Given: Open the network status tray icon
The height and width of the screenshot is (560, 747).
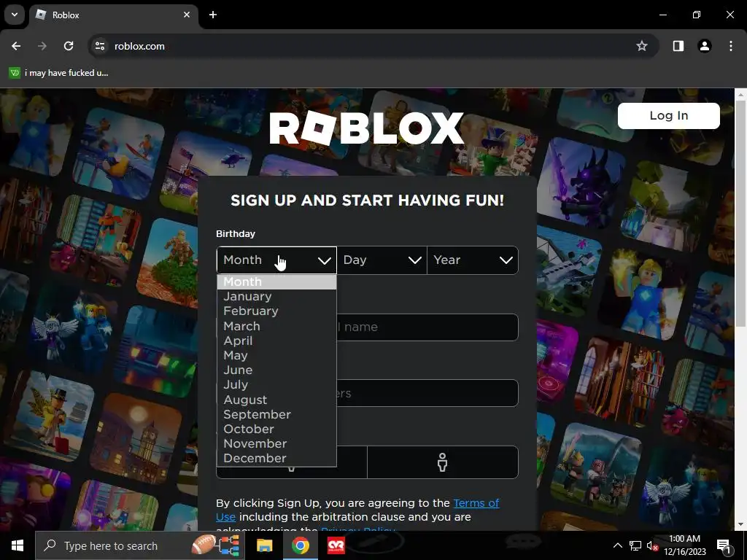Looking at the screenshot, I should 635,545.
